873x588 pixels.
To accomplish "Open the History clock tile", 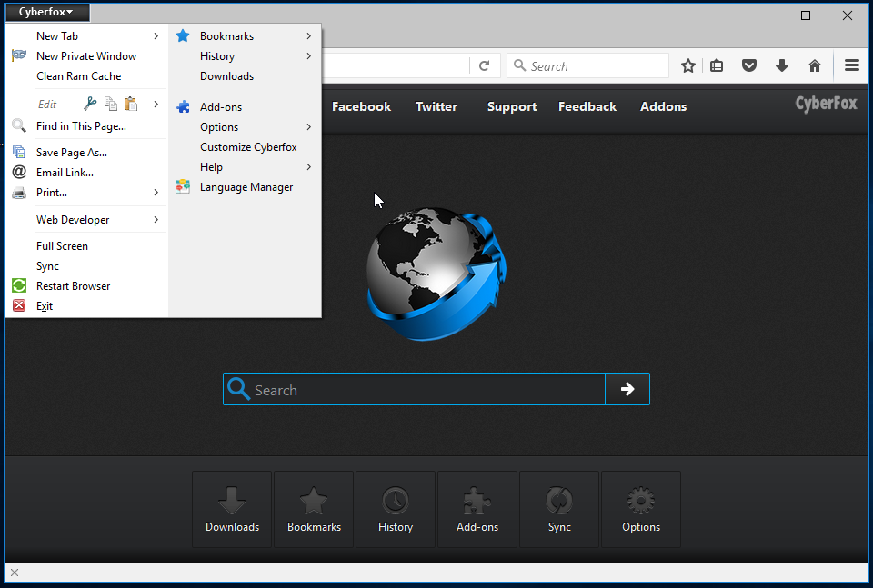I will click(396, 509).
